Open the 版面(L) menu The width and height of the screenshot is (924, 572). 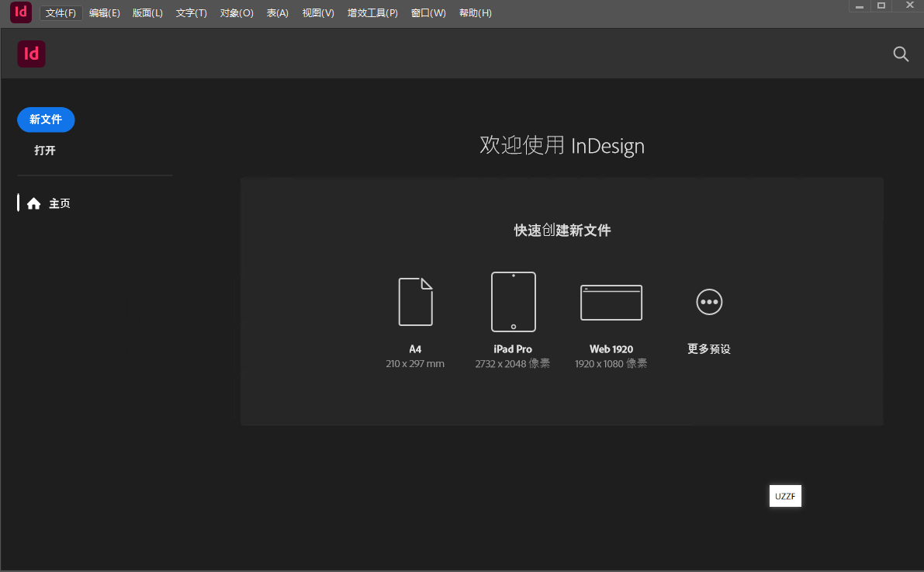[x=147, y=13]
